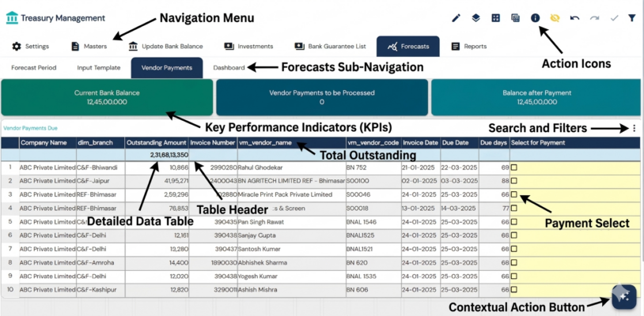Select Pan Singh Rawat for payment
644x316 pixels.
pyautogui.click(x=513, y=222)
